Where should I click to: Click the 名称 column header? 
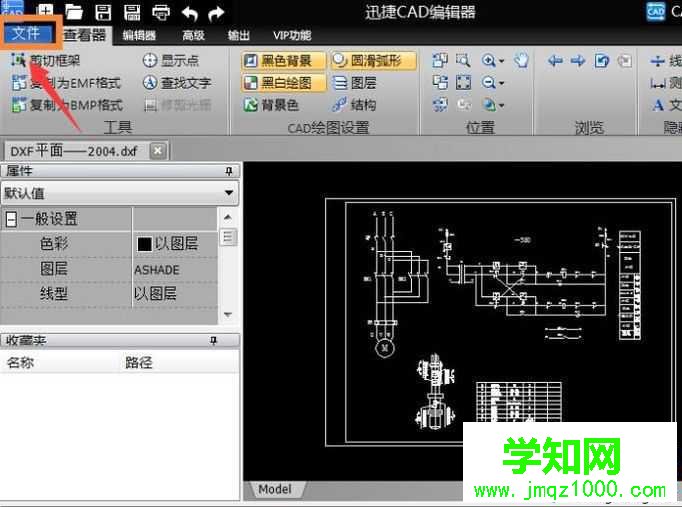(x=20, y=362)
